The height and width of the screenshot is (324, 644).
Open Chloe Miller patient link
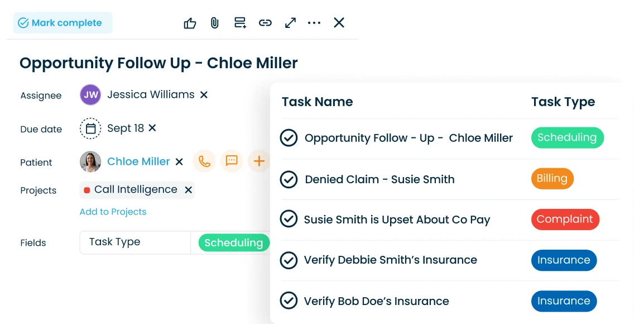(138, 162)
